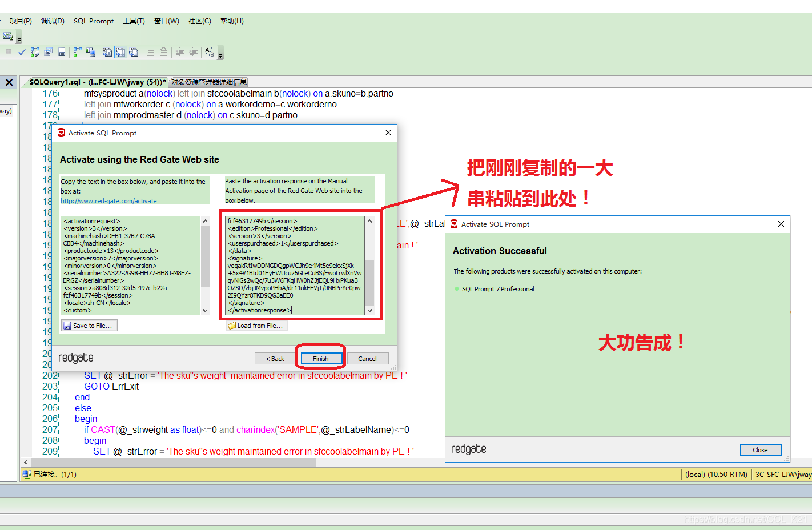Click down arrow of activation response scrollbar
This screenshot has width=812, height=530.
[x=370, y=311]
